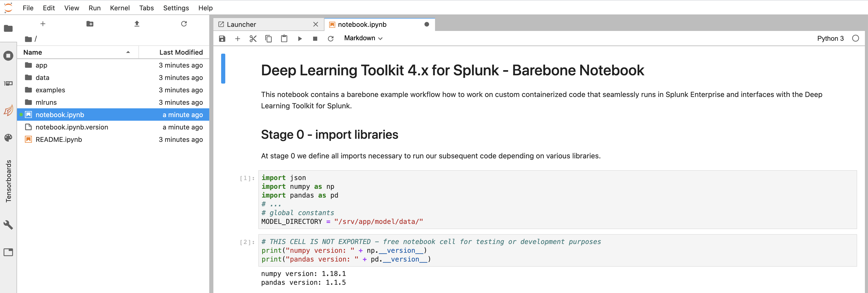
Task: Select the app folder
Action: (x=113, y=65)
